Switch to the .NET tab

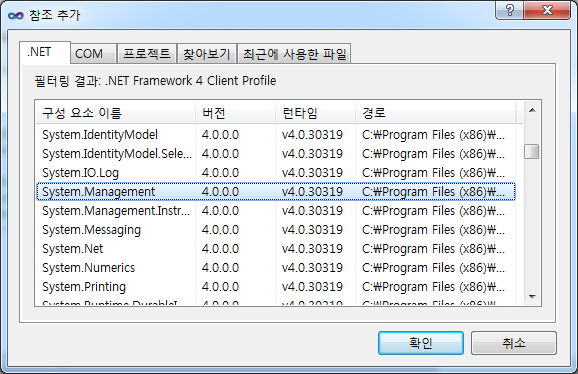click(x=45, y=52)
